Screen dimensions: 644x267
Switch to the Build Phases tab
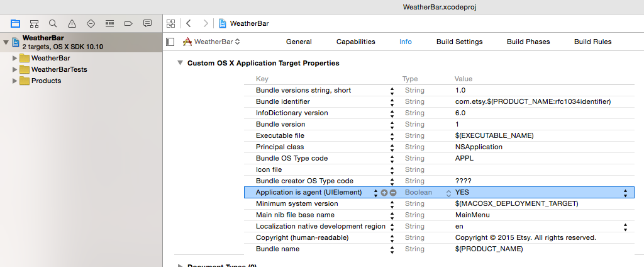(x=528, y=42)
